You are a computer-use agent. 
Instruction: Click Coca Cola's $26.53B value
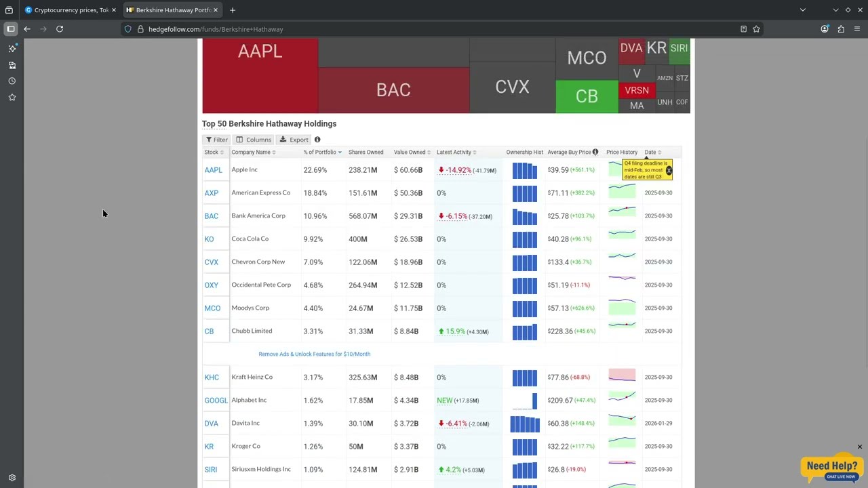(x=408, y=239)
